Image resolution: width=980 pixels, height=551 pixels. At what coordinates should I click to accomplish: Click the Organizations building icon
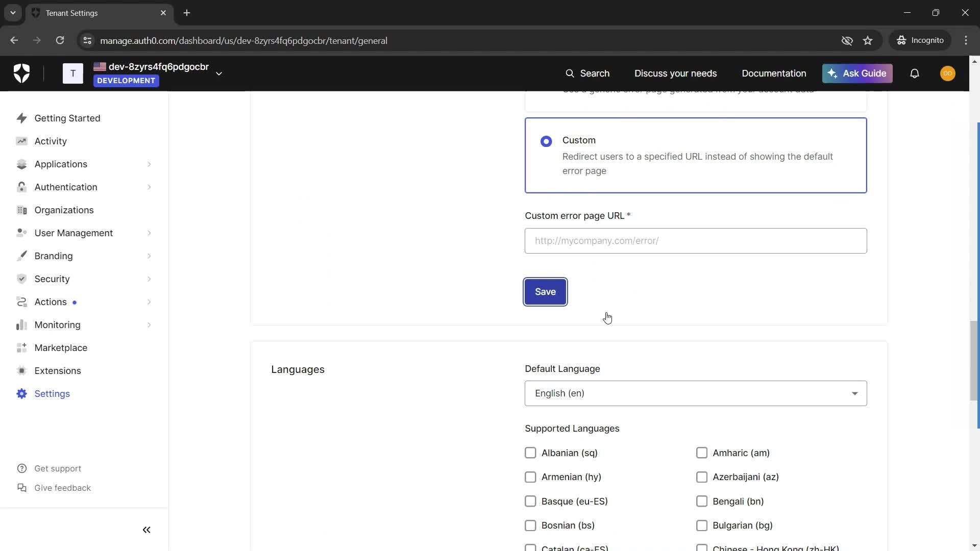coord(21,210)
